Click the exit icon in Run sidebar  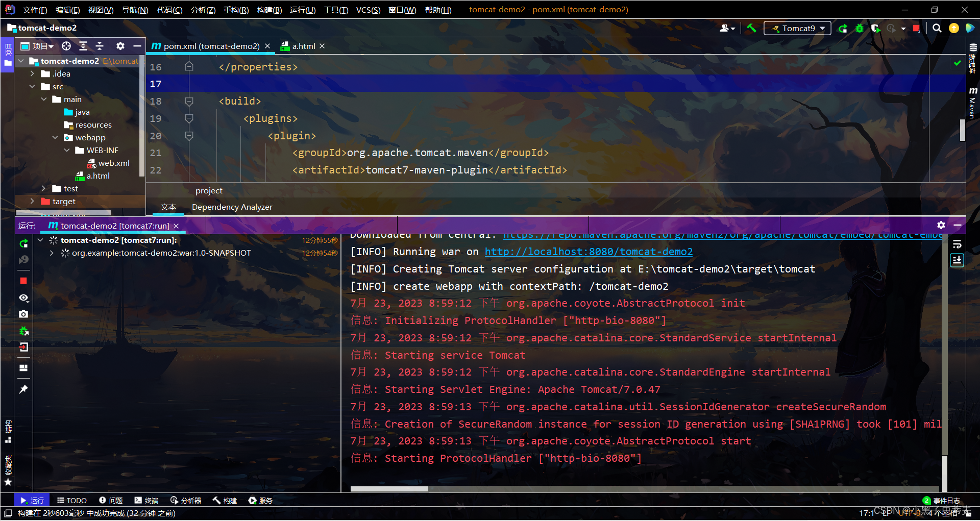[x=23, y=348]
